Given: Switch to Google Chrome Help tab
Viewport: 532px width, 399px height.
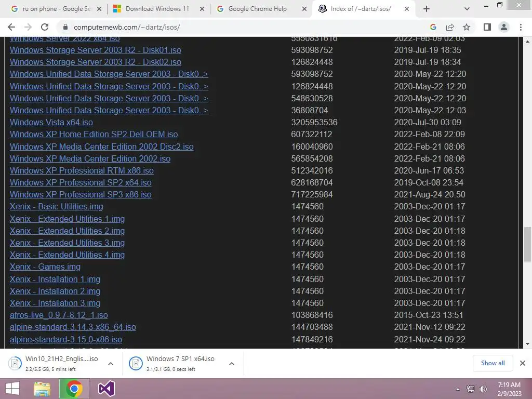Looking at the screenshot, I should pyautogui.click(x=261, y=9).
